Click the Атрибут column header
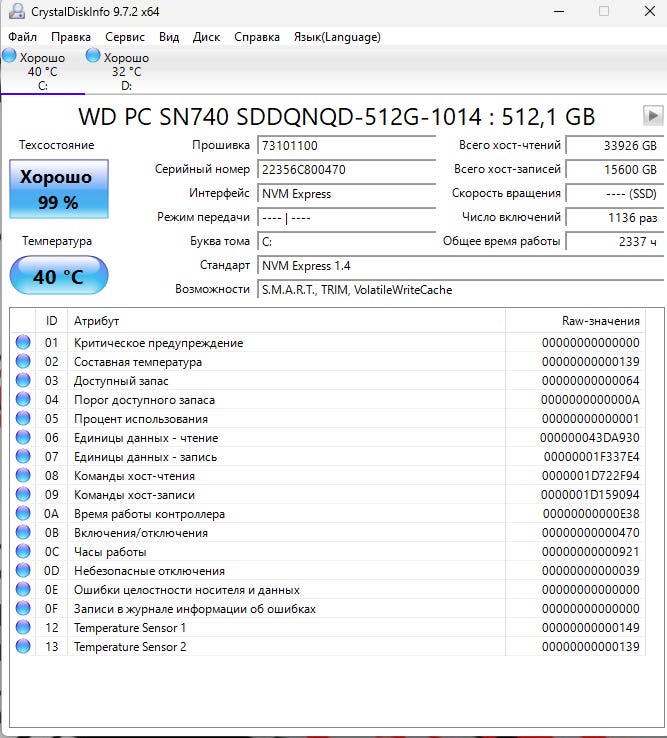This screenshot has width=667, height=738. pyautogui.click(x=286, y=321)
